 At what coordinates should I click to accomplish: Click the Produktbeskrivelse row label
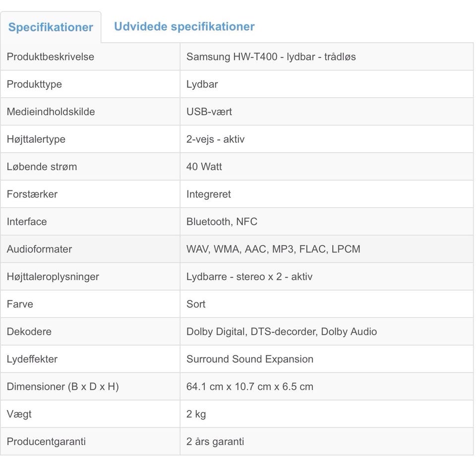50,57
